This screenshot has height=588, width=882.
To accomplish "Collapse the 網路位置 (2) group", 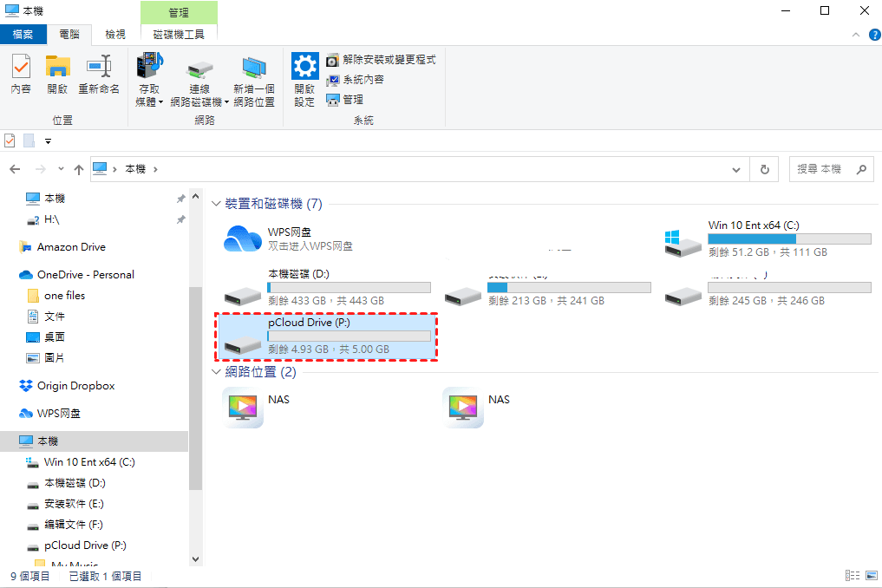I will 216,372.
